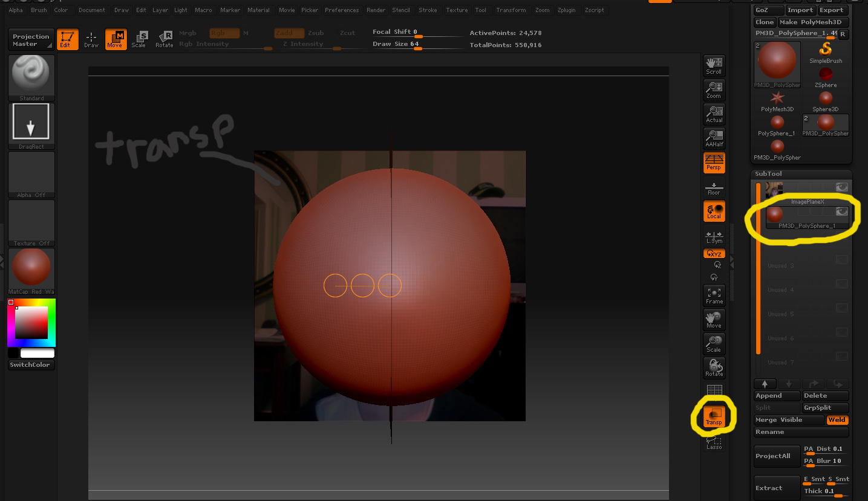Toggle Local rotation mode
This screenshot has width=868, height=501.
[714, 211]
